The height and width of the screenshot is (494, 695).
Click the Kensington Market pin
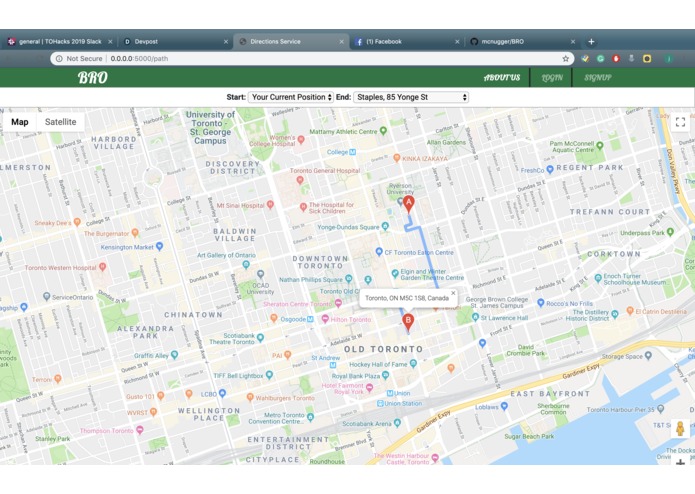click(160, 246)
